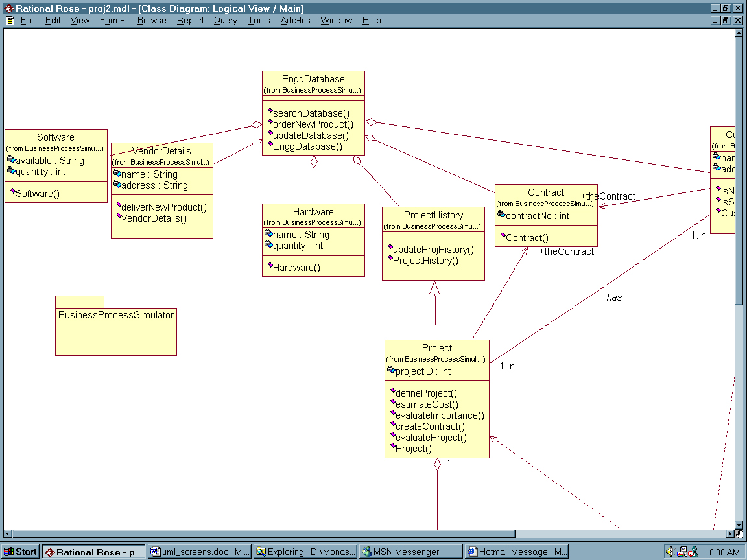Select the '+theContract' role label below Contract
Image resolution: width=747 pixels, height=560 pixels.
click(x=567, y=251)
